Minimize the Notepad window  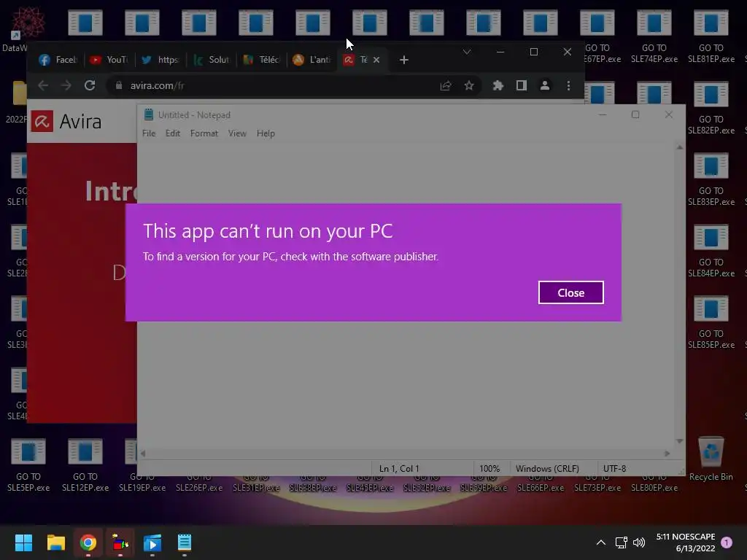pos(602,114)
